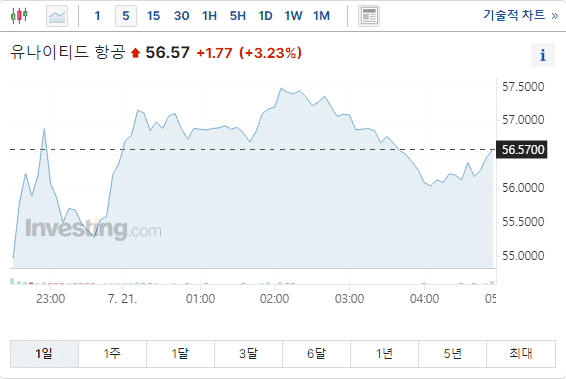Viewport: 566px width, 379px height.
Task: Click the red up-arrow price indicator
Action: (x=135, y=53)
